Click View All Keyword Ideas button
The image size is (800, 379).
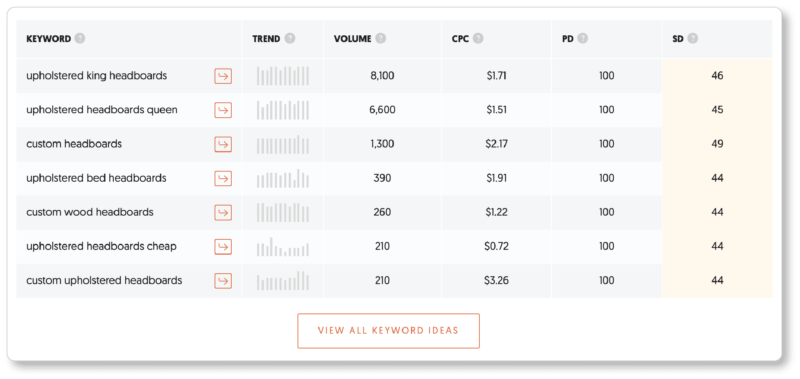point(388,331)
